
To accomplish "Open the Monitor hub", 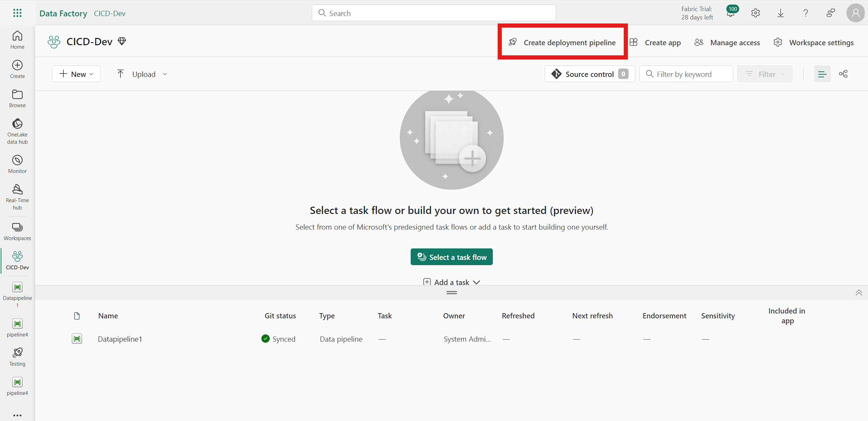I will [x=17, y=164].
